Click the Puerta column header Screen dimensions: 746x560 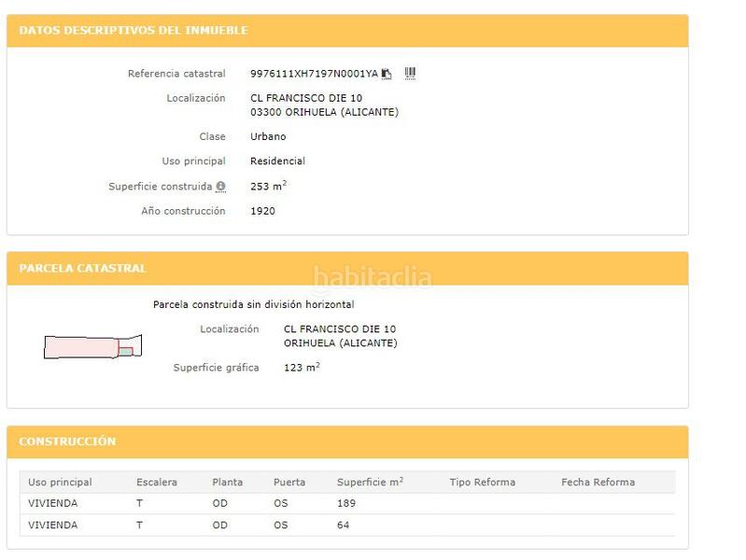[289, 483]
